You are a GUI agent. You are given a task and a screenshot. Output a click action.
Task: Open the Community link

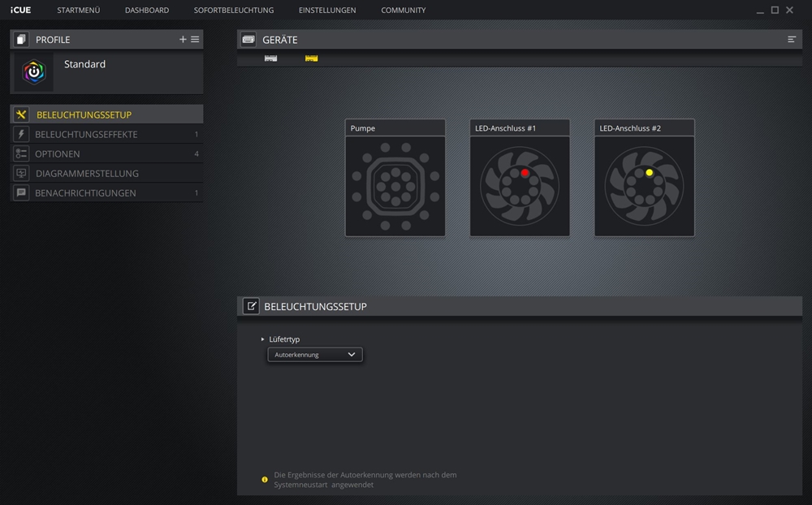tap(403, 11)
